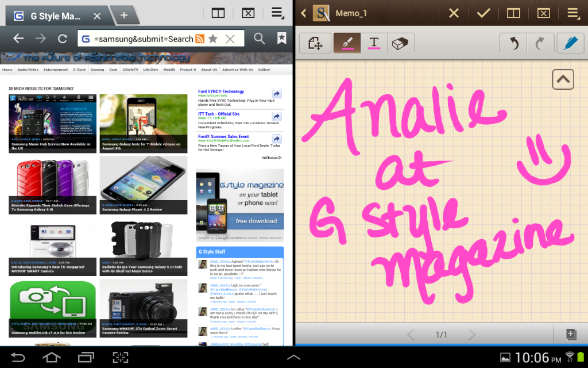Open the Gaming menu item
Viewport: 588px width, 368px height.
point(97,70)
